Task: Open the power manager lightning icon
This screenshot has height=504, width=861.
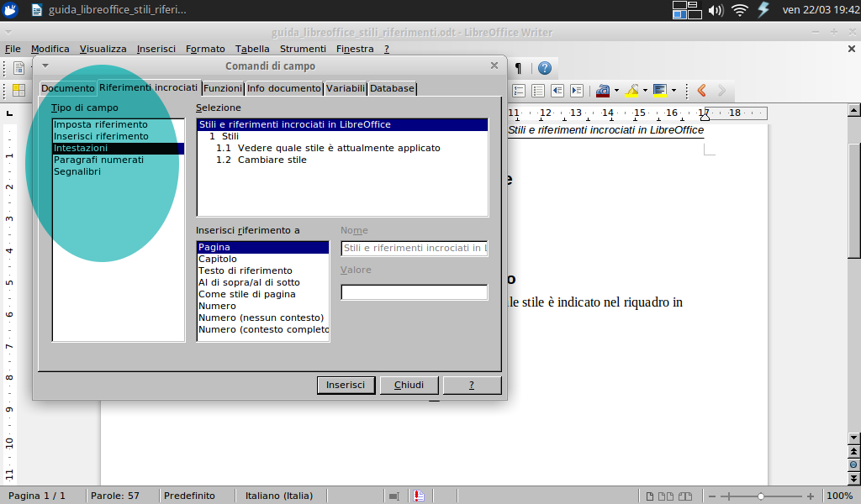Action: [x=763, y=10]
